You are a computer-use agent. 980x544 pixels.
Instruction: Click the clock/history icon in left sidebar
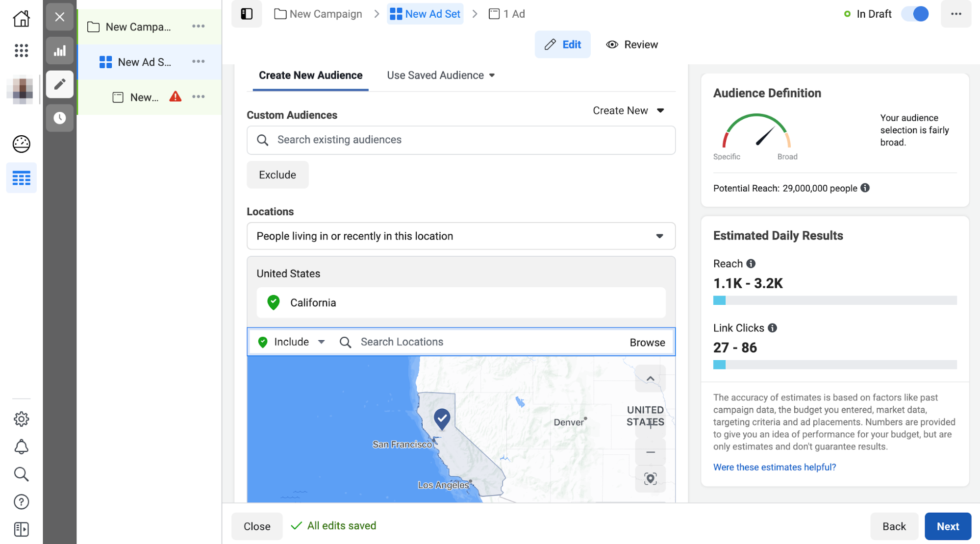pos(60,118)
